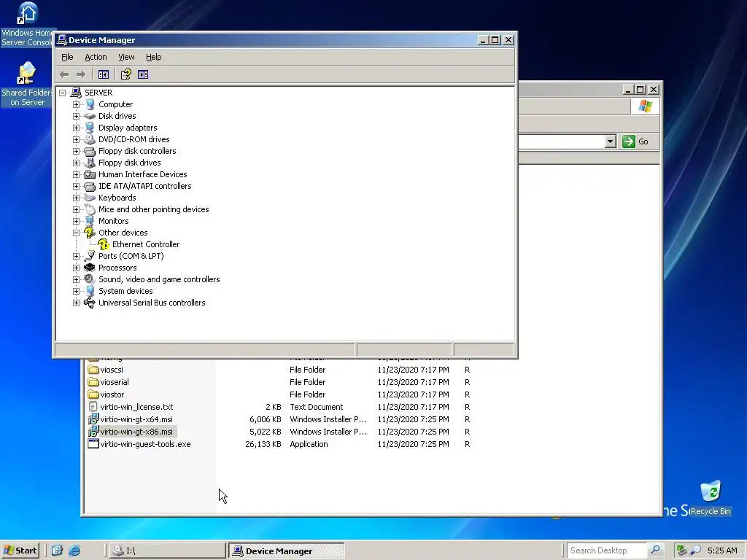Viewport: 747px width, 560px height.
Task: Click the system tray clock showing 5:25 AM
Action: [722, 551]
